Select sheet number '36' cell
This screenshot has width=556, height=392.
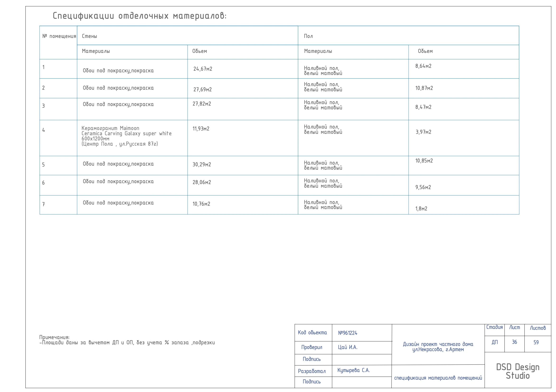pyautogui.click(x=514, y=342)
